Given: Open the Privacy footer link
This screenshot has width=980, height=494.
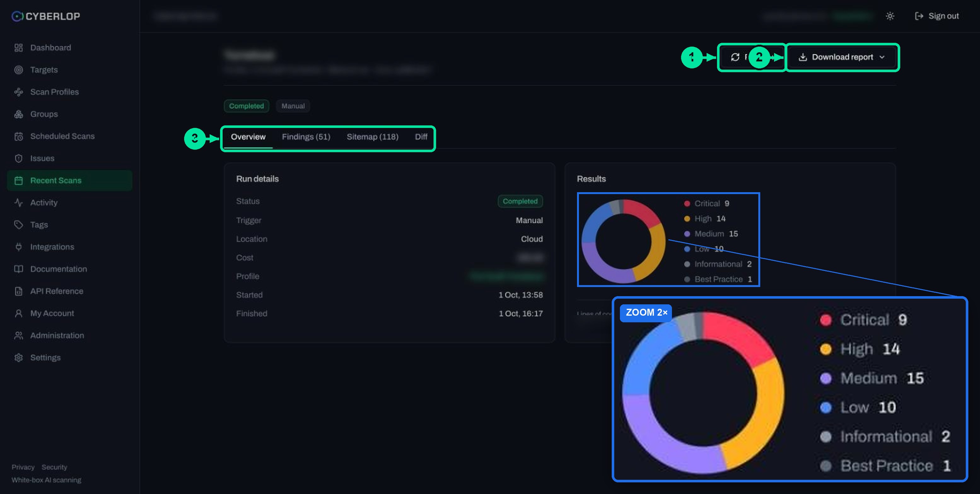Looking at the screenshot, I should coord(23,467).
